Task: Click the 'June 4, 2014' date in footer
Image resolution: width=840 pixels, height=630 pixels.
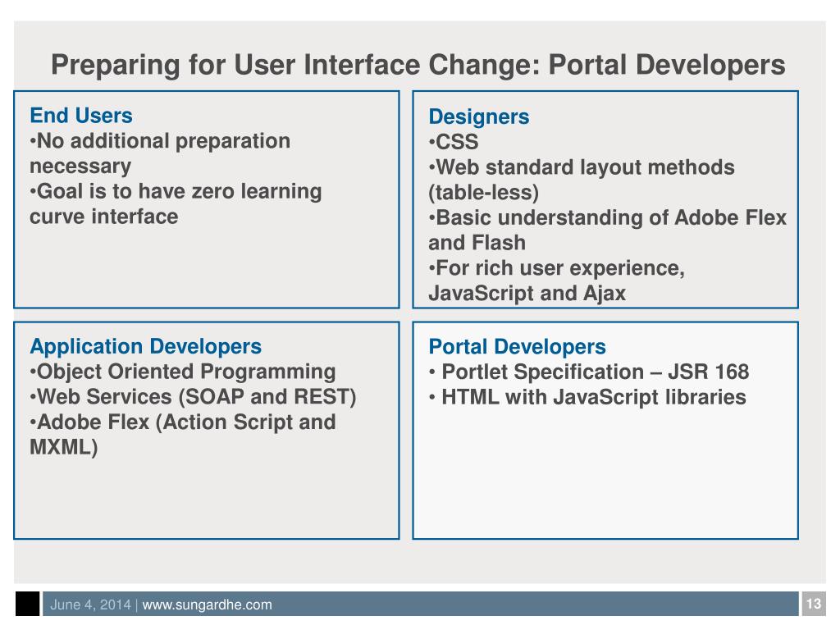Action: point(90,605)
